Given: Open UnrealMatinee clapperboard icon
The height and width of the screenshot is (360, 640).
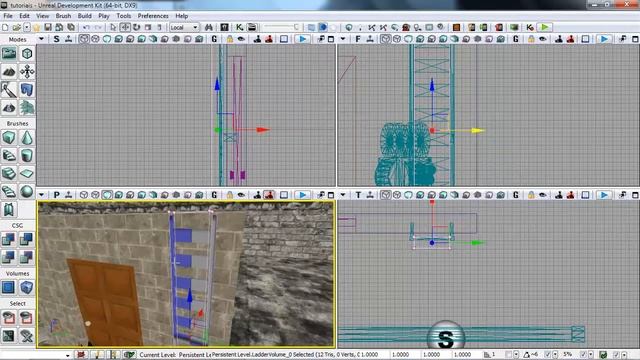Looking at the screenshot, I should (x=252, y=27).
